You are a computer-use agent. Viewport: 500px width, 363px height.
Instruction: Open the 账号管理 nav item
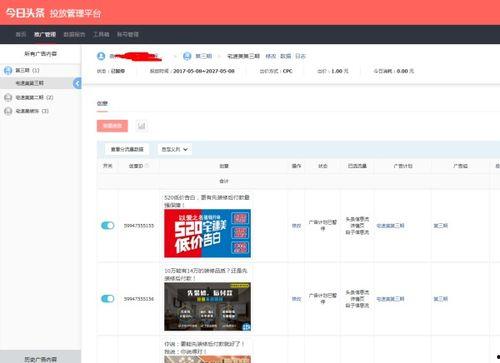128,34
